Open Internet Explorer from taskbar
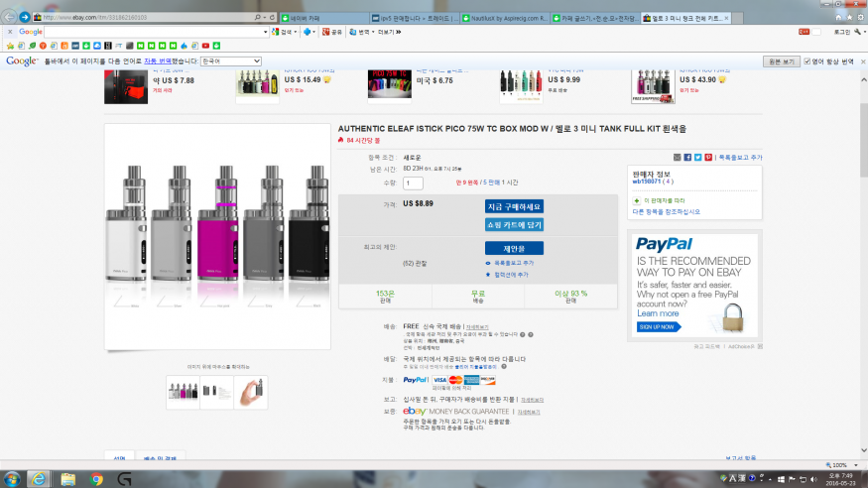This screenshot has height=488, width=868. (39, 479)
